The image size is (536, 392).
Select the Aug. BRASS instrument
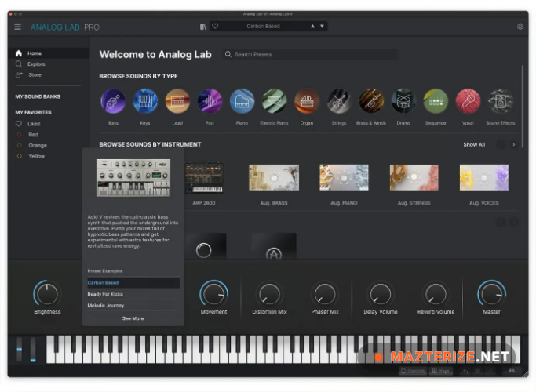(x=274, y=177)
